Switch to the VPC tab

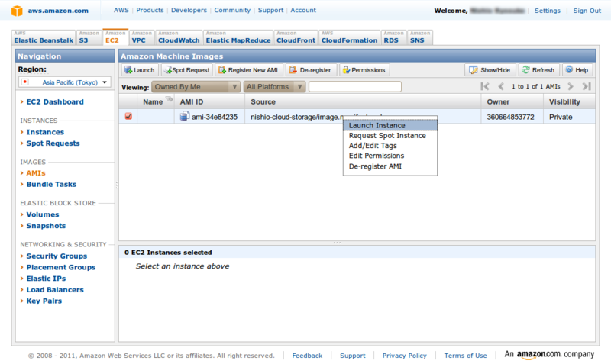click(142, 37)
